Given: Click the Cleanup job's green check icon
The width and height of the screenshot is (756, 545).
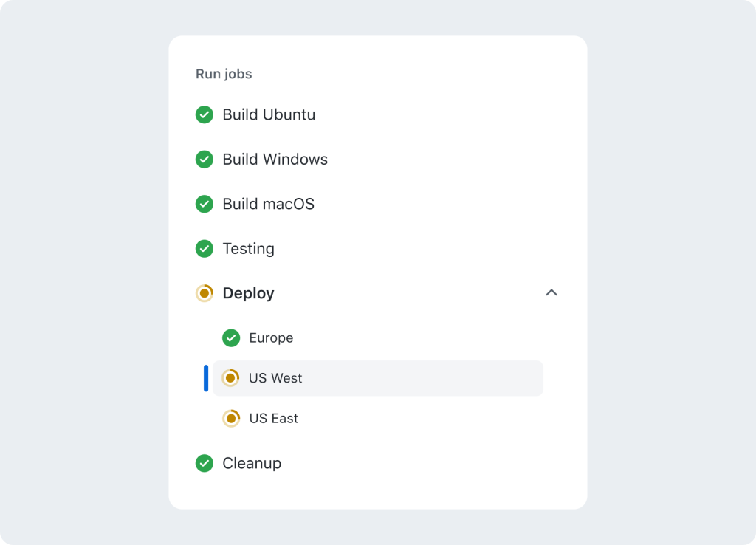Looking at the screenshot, I should [205, 463].
